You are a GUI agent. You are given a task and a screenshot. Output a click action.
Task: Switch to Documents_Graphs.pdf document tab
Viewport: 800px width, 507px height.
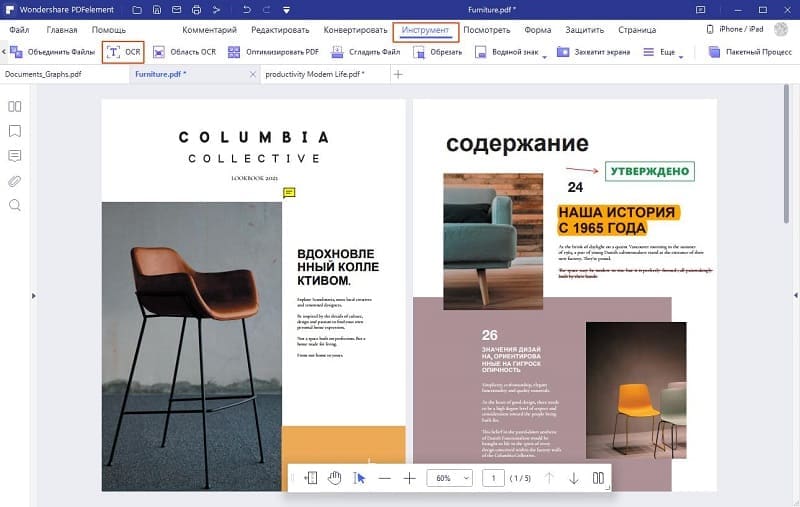[x=43, y=74]
